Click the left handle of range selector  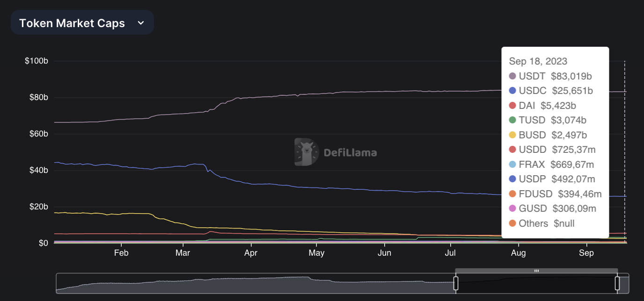tap(455, 283)
